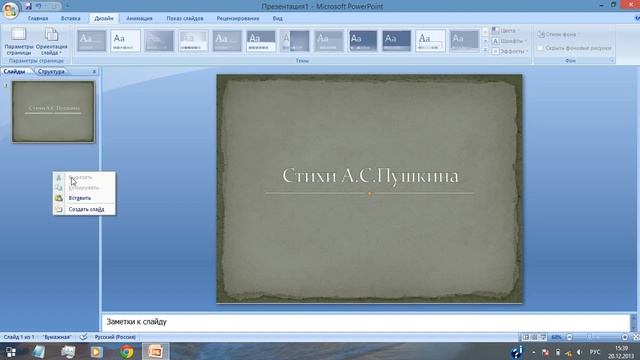Switch to Slide Sorter view icon
The width and height of the screenshot is (640, 360).
(534, 337)
